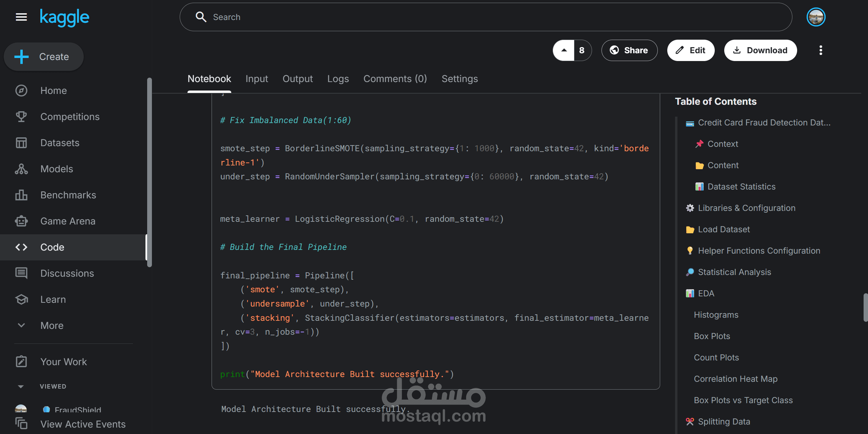This screenshot has width=868, height=434.
Task: Open the Game Arena robot icon
Action: [21, 221]
